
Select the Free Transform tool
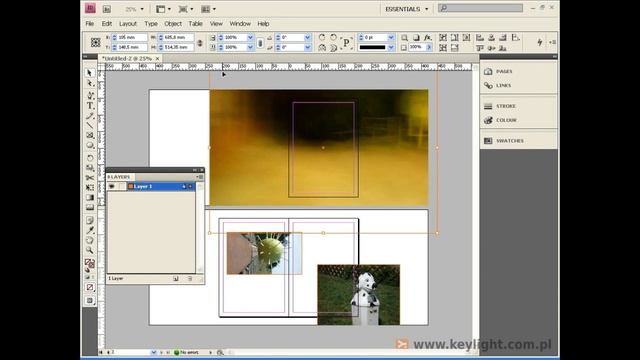point(90,188)
